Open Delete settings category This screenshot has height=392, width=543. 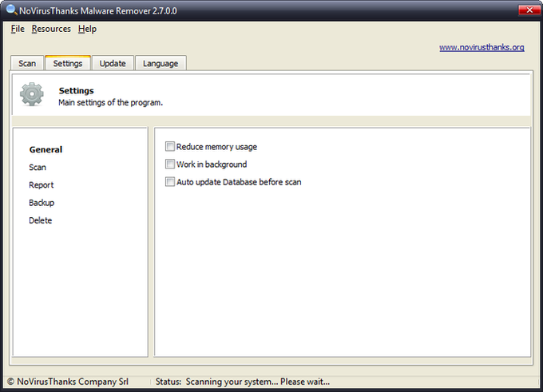[40, 220]
